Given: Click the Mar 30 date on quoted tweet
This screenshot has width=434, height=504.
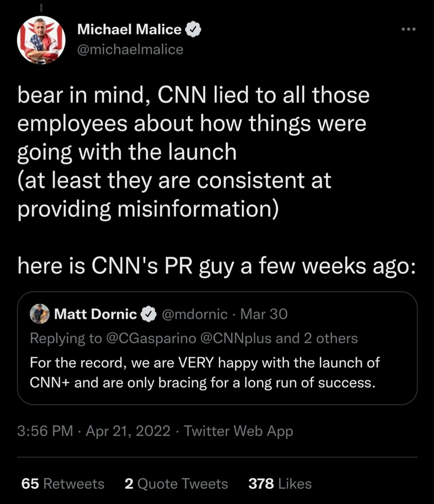Looking at the screenshot, I should [x=264, y=314].
